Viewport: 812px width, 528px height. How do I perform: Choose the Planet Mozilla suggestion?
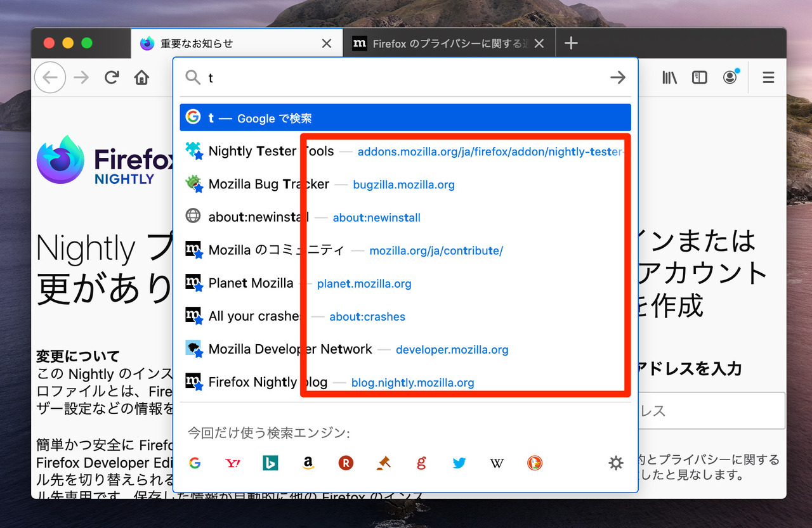405,283
